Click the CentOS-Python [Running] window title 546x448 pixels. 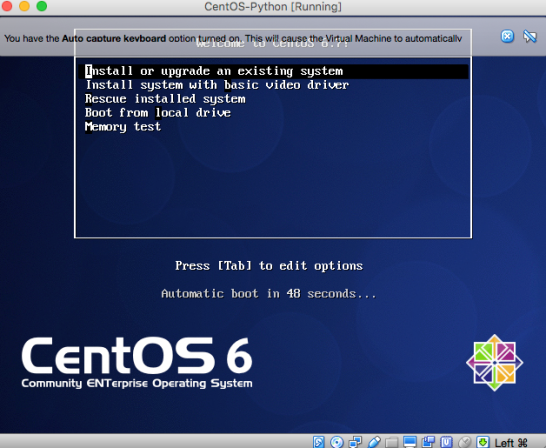coord(273,6)
